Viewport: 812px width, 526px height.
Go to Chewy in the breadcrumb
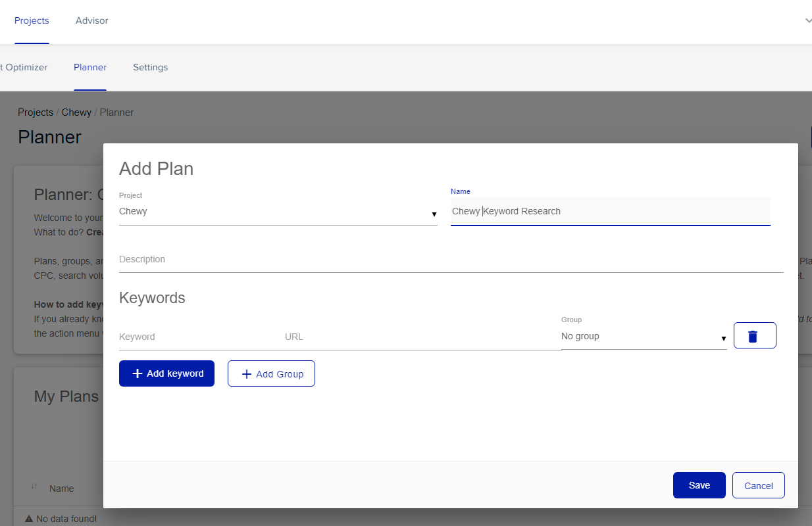click(76, 112)
